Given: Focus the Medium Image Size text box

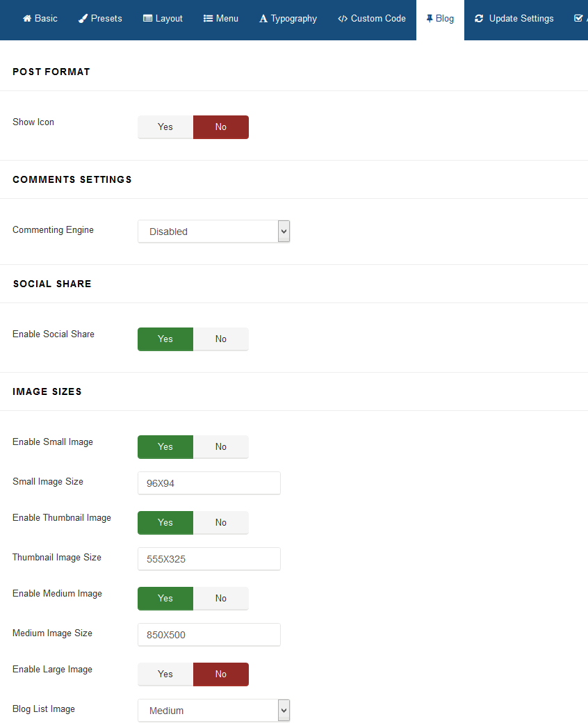Looking at the screenshot, I should tap(209, 635).
